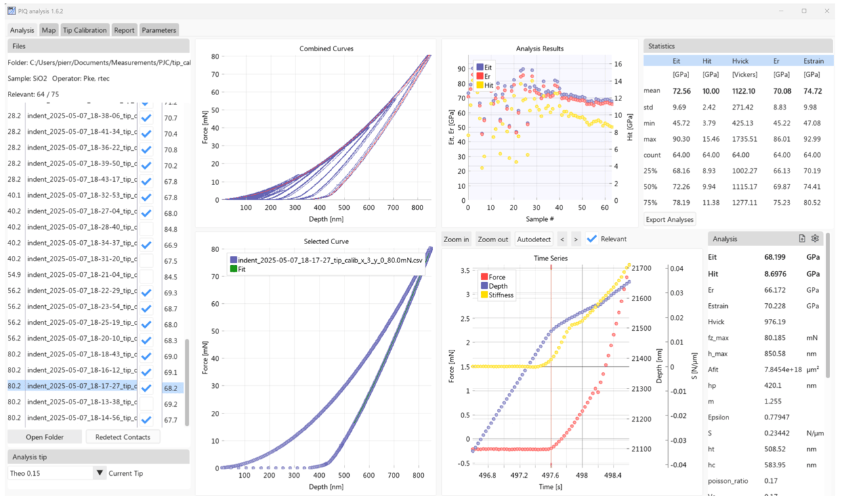Click the Relevant: 64 / 75 label
Viewport: 842px width, 504px height.
point(33,94)
